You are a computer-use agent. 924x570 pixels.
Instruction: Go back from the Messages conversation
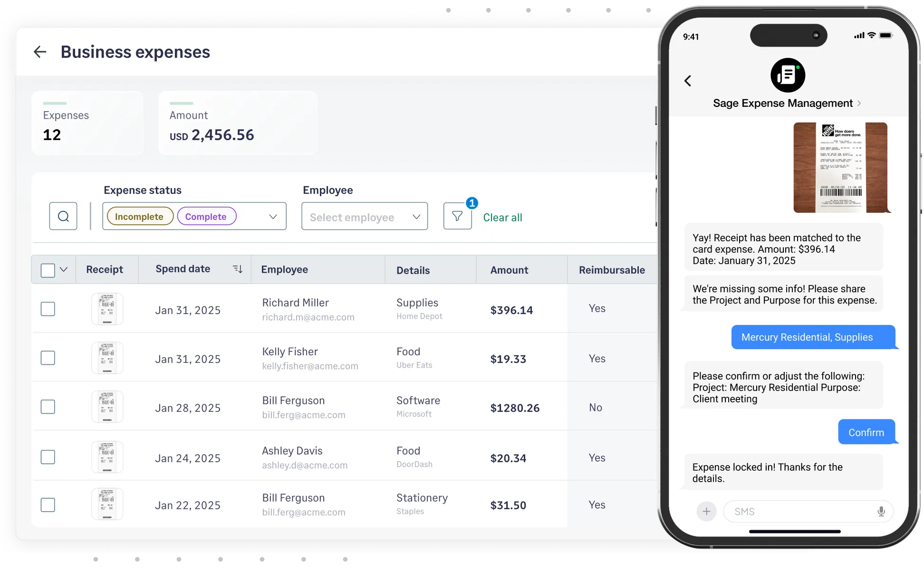688,81
